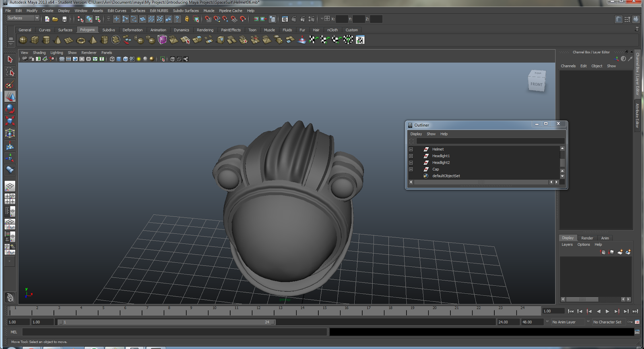Choose the Paint Selection tool
The height and width of the screenshot is (349, 644).
10,85
